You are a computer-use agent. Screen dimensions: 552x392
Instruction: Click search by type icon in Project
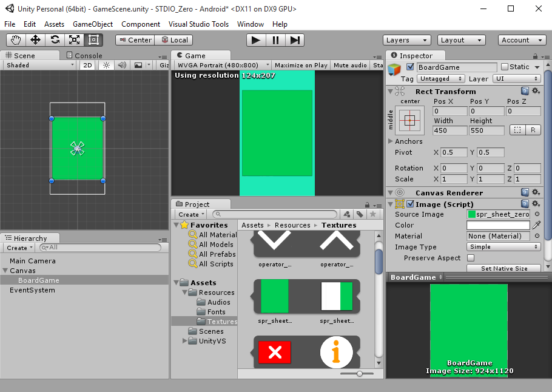pos(347,214)
